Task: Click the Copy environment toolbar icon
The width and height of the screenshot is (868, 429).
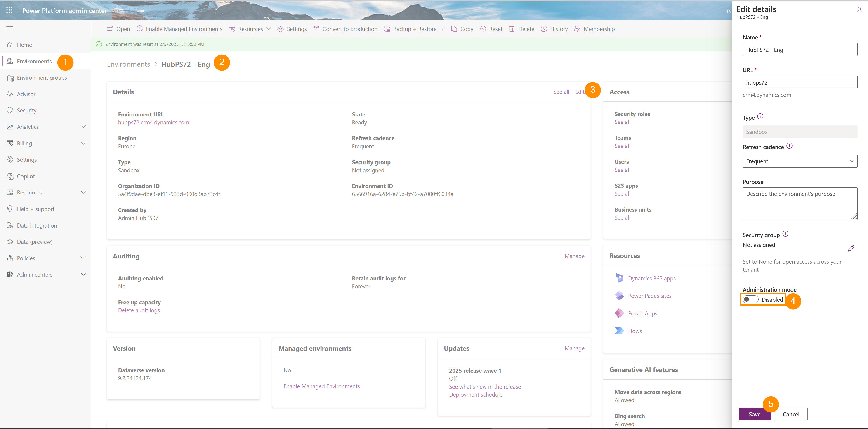Action: (454, 29)
